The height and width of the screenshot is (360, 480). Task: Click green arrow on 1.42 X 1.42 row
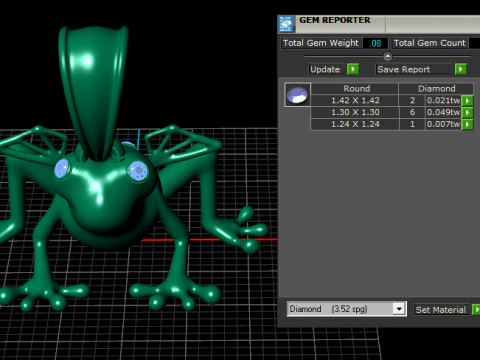[x=467, y=100]
